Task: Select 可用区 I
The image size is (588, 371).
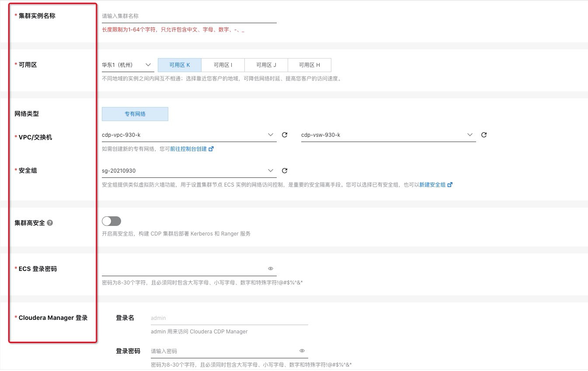Action: 223,65
